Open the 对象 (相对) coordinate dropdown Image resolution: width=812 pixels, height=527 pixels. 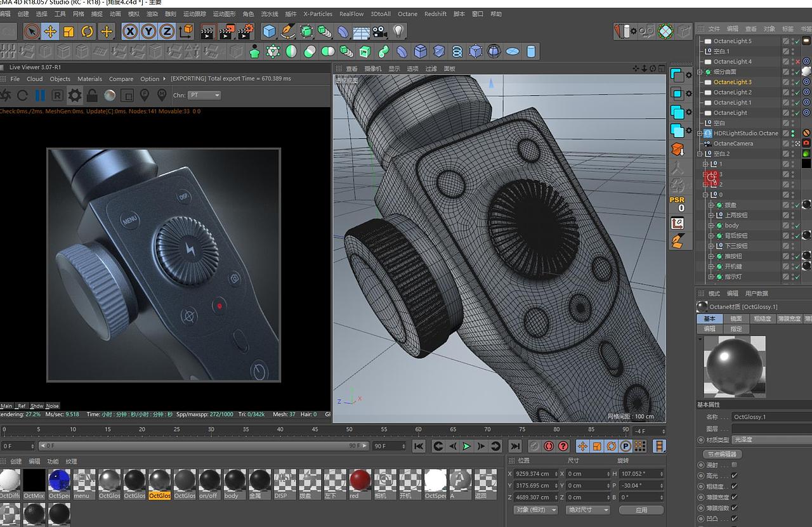tap(535, 510)
